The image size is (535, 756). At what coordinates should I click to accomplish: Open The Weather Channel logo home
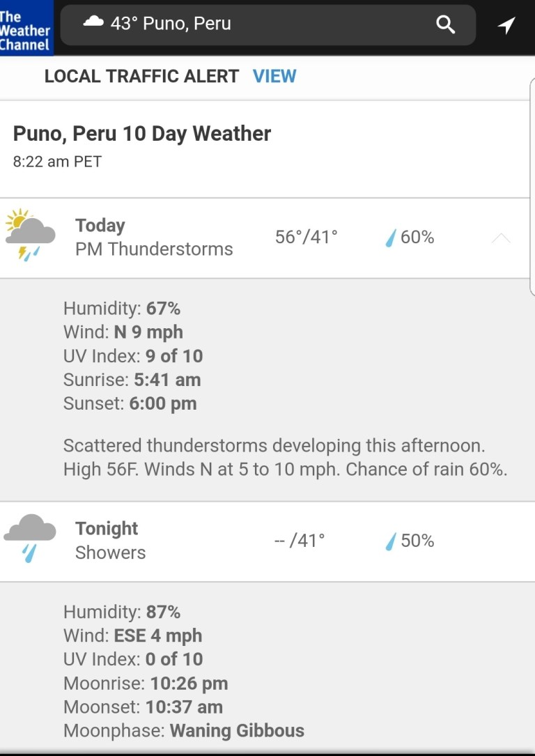26,28
